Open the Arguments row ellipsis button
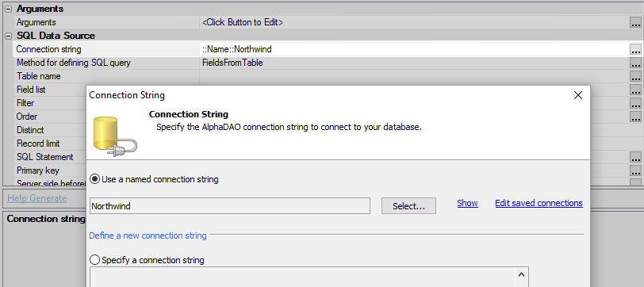This screenshot has height=287, width=644. [635, 22]
